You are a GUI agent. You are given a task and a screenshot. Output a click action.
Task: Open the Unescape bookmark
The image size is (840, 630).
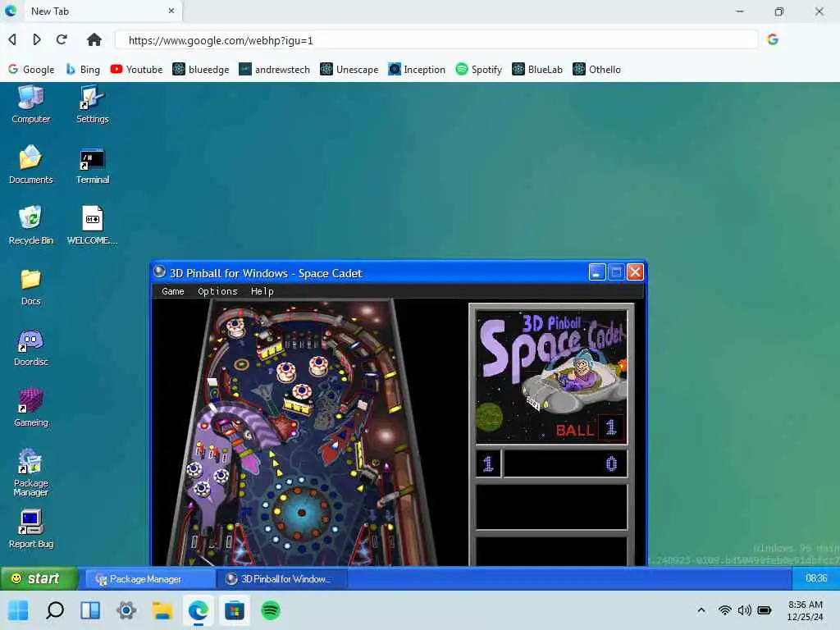click(x=349, y=70)
